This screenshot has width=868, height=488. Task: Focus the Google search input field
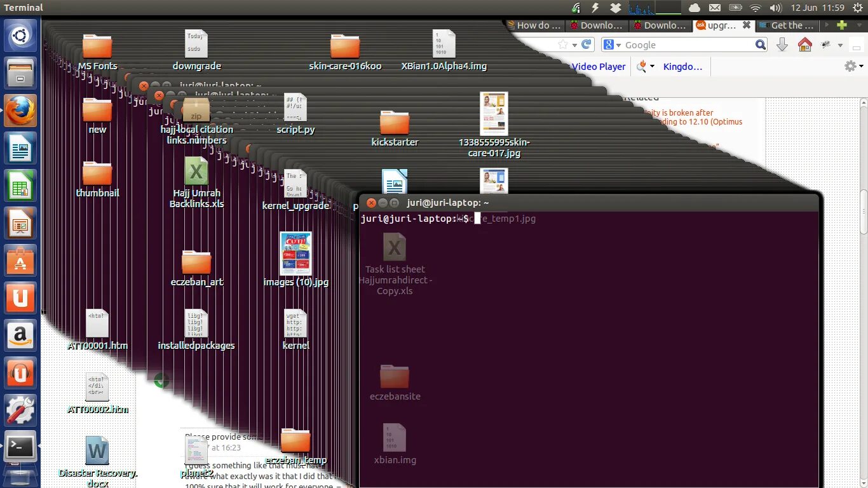click(x=689, y=44)
